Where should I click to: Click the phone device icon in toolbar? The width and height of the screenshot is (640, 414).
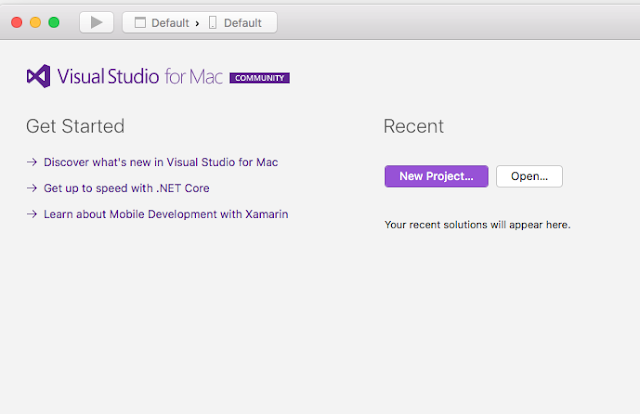coord(213,22)
